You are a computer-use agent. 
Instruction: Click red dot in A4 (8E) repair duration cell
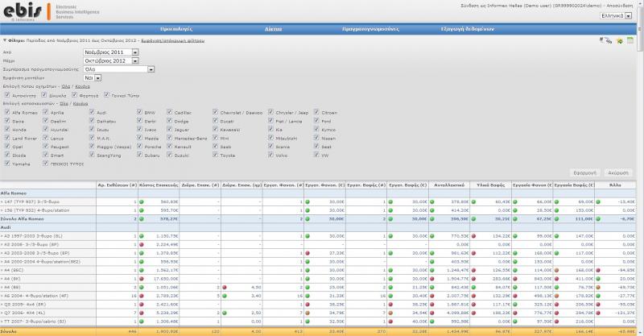click(225, 288)
